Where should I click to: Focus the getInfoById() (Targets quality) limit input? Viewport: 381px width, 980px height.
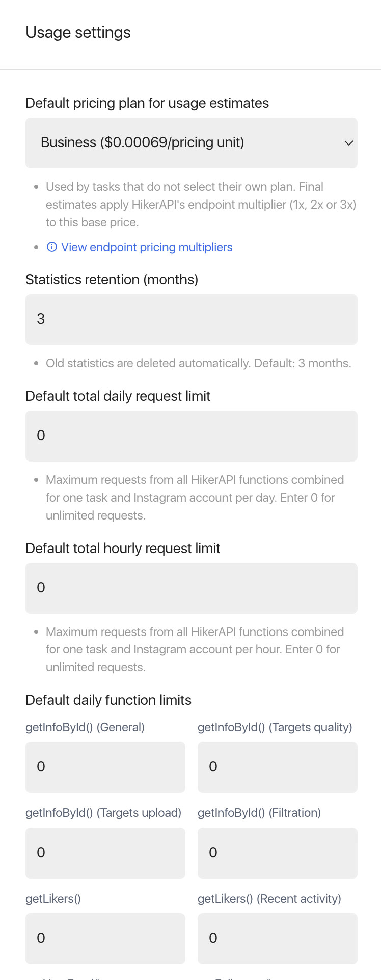pos(278,767)
